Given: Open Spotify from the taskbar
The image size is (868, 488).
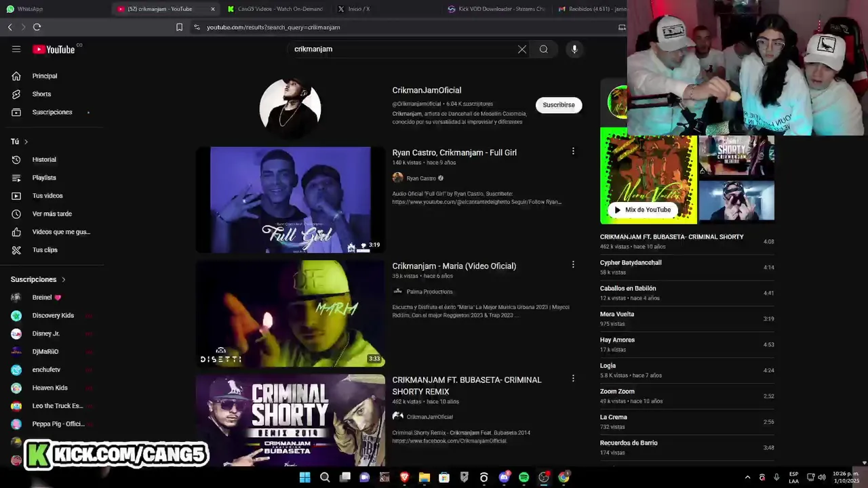Looking at the screenshot, I should [524, 477].
